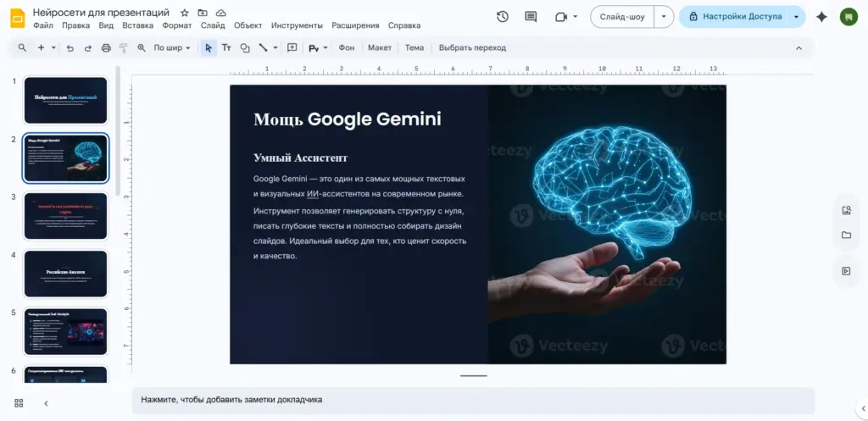Click the move to folder icon
868x421 pixels.
203,13
